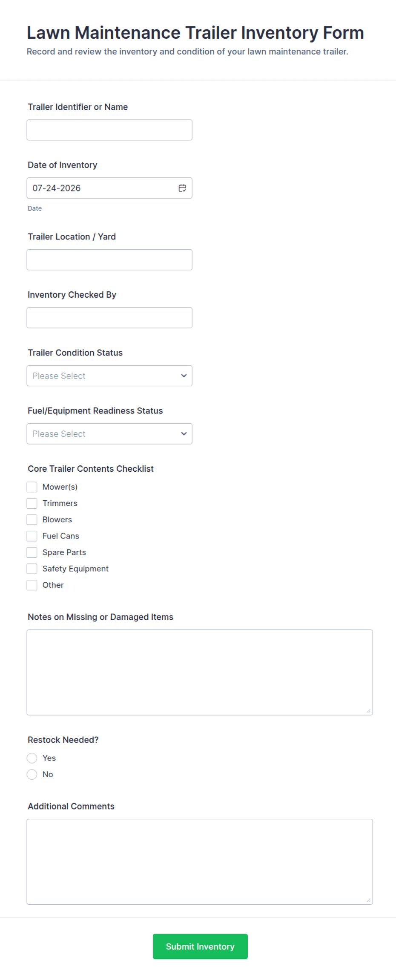Click the Inventory Checked By field
The height and width of the screenshot is (980, 396).
[109, 318]
